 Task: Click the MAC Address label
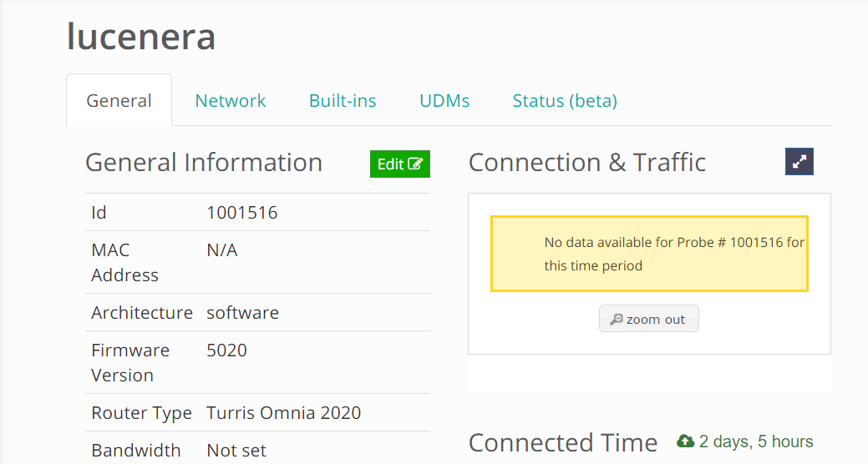click(124, 263)
